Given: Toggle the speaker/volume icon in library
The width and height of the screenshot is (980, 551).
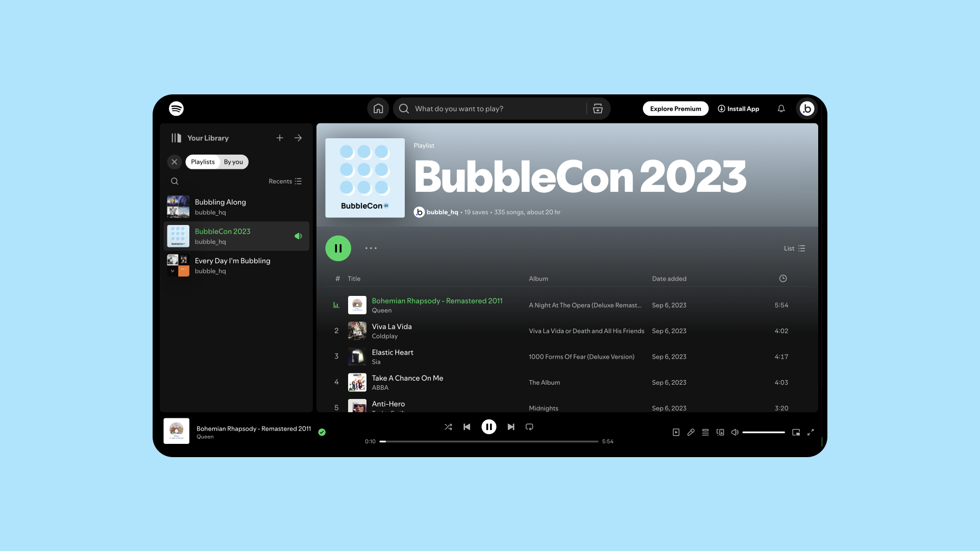Looking at the screenshot, I should 298,236.
